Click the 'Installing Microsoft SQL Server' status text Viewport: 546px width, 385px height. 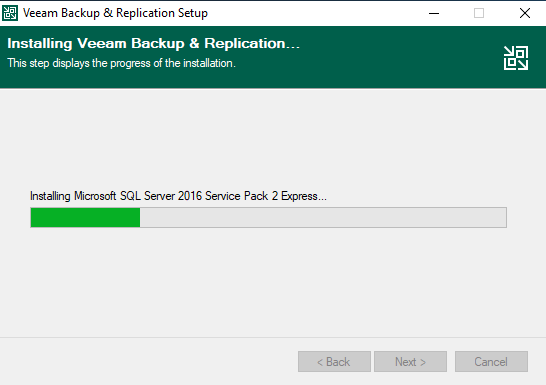pos(178,196)
